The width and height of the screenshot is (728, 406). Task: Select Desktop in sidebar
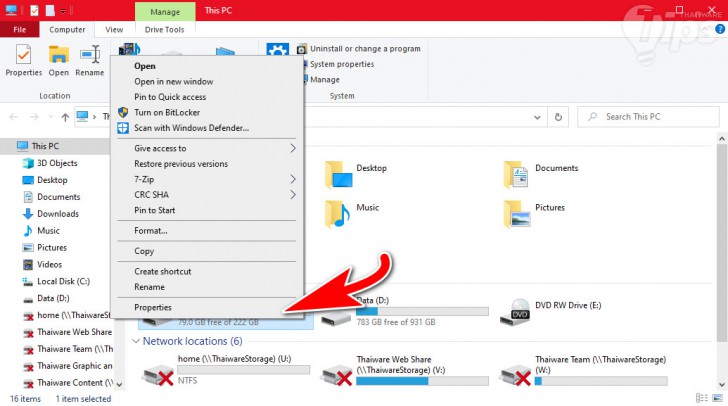pyautogui.click(x=52, y=180)
